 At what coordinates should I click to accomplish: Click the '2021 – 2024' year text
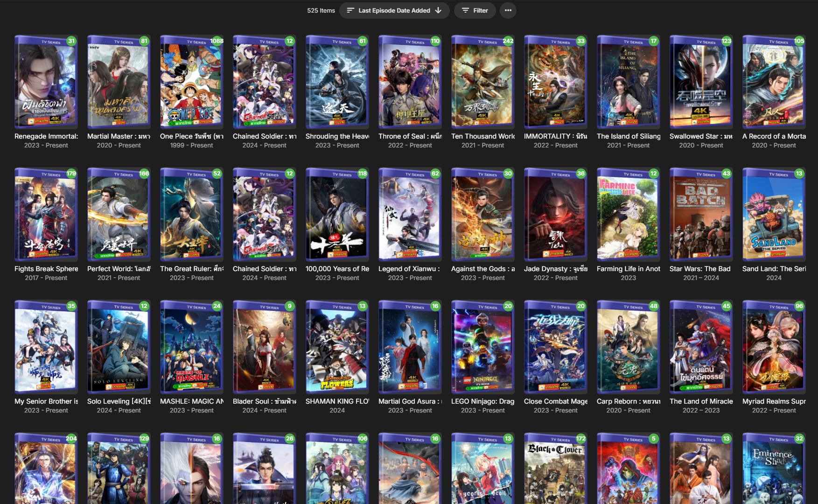[x=701, y=278]
